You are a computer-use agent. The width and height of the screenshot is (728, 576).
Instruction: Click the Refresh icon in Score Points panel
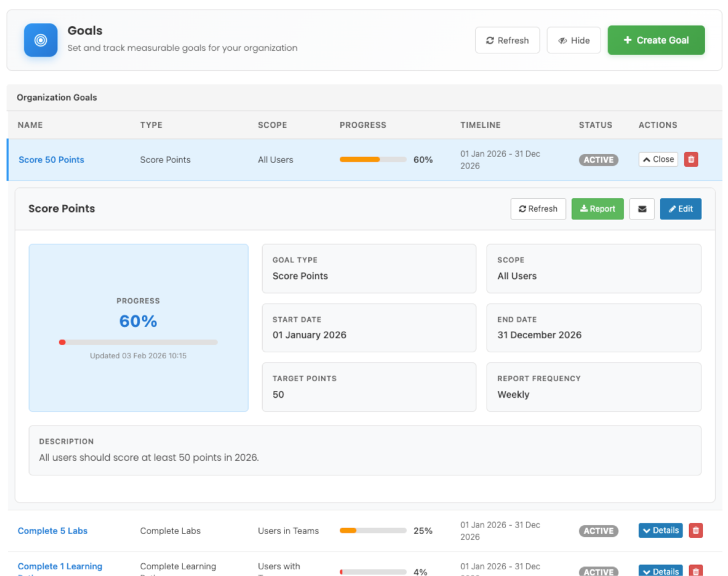pyautogui.click(x=538, y=209)
